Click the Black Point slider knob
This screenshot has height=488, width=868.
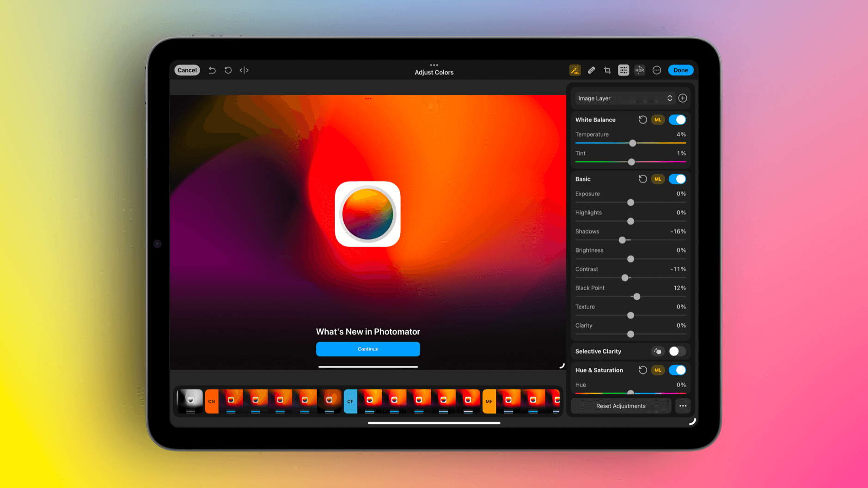[x=636, y=297]
